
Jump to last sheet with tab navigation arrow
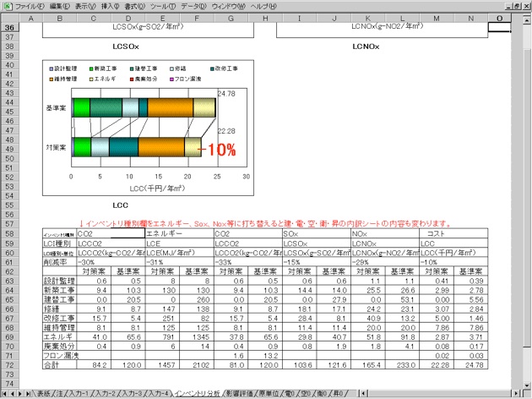coord(28,394)
